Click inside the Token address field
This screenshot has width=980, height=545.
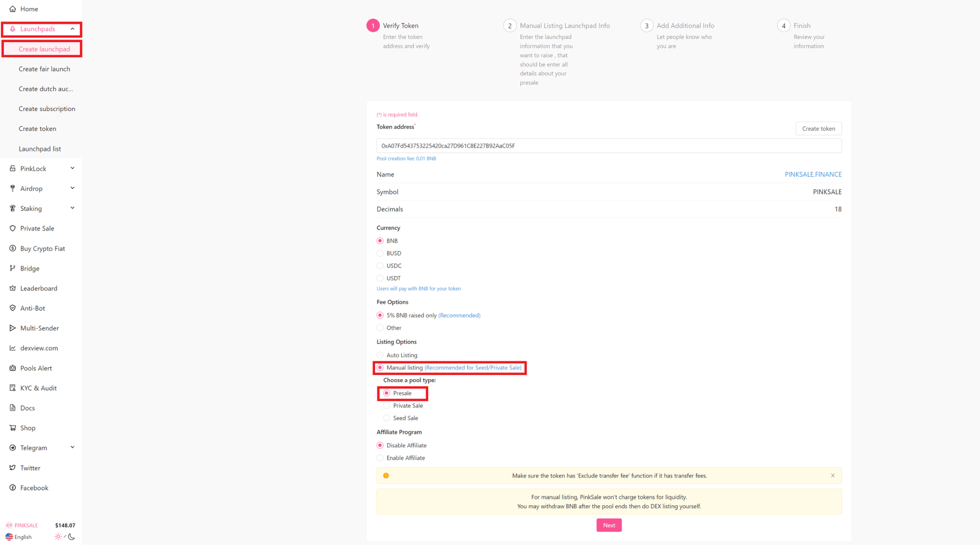(608, 145)
